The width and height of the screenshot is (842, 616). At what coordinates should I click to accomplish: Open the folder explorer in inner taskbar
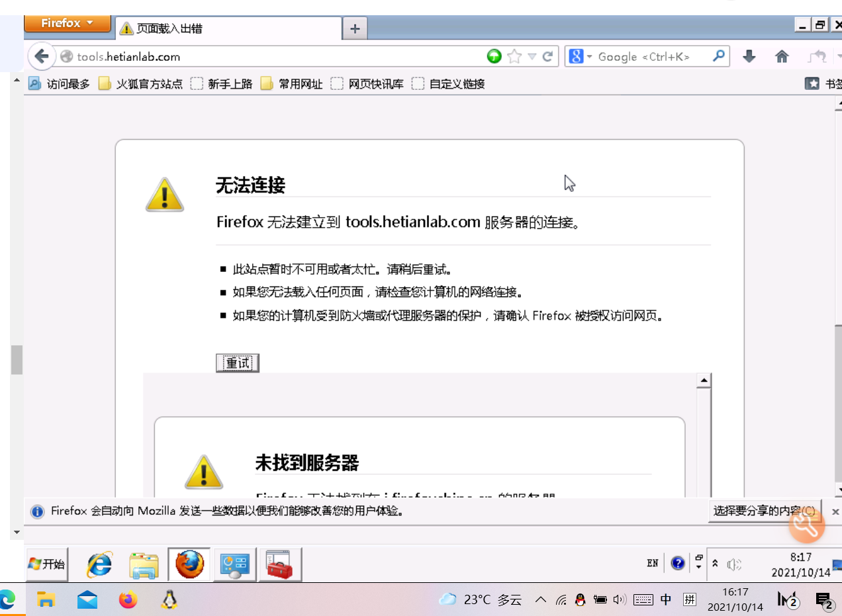tap(144, 565)
